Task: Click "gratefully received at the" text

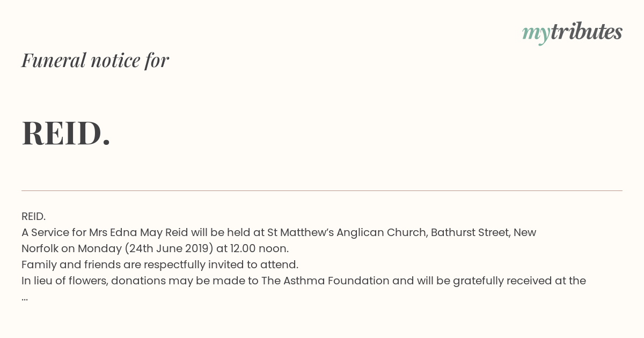Action: pos(519,281)
